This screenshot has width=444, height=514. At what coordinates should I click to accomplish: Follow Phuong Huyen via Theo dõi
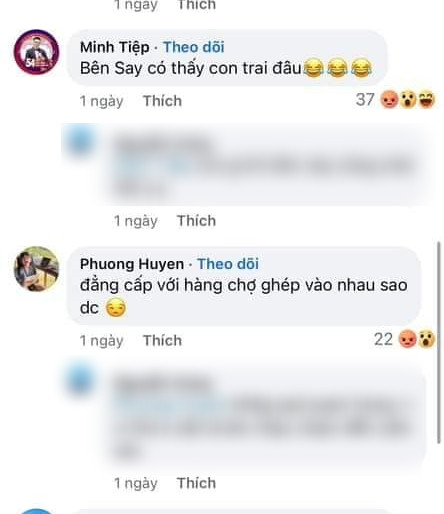(228, 264)
